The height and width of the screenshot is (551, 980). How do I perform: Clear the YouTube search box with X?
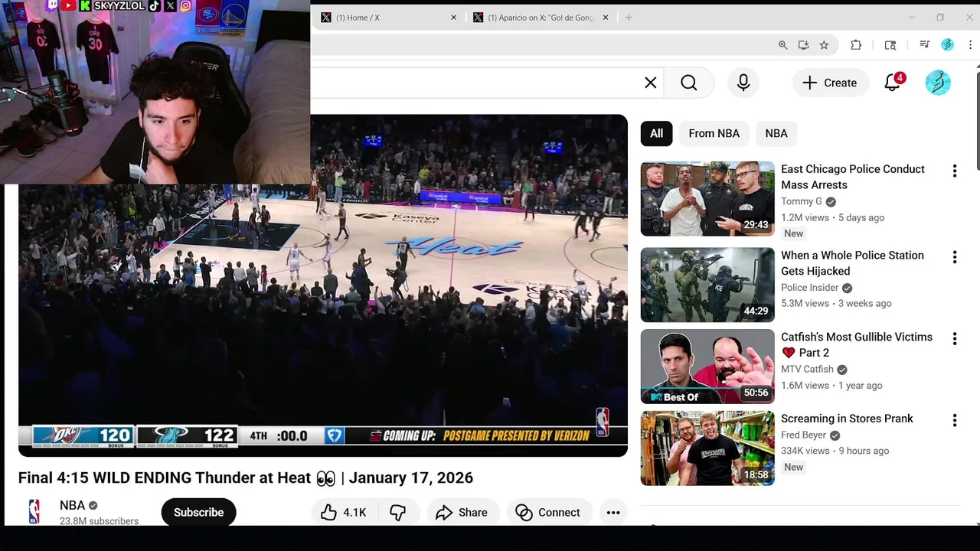click(651, 83)
